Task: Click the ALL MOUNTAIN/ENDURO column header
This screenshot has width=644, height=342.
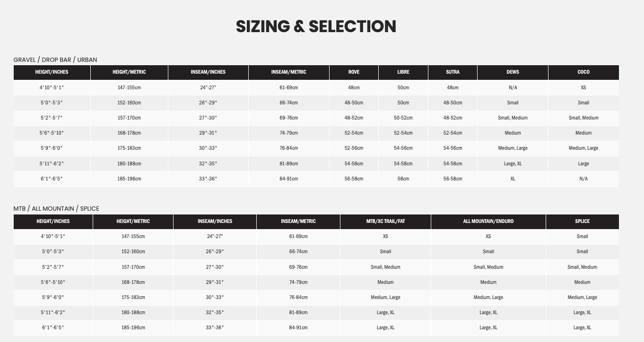Action: [x=488, y=222]
